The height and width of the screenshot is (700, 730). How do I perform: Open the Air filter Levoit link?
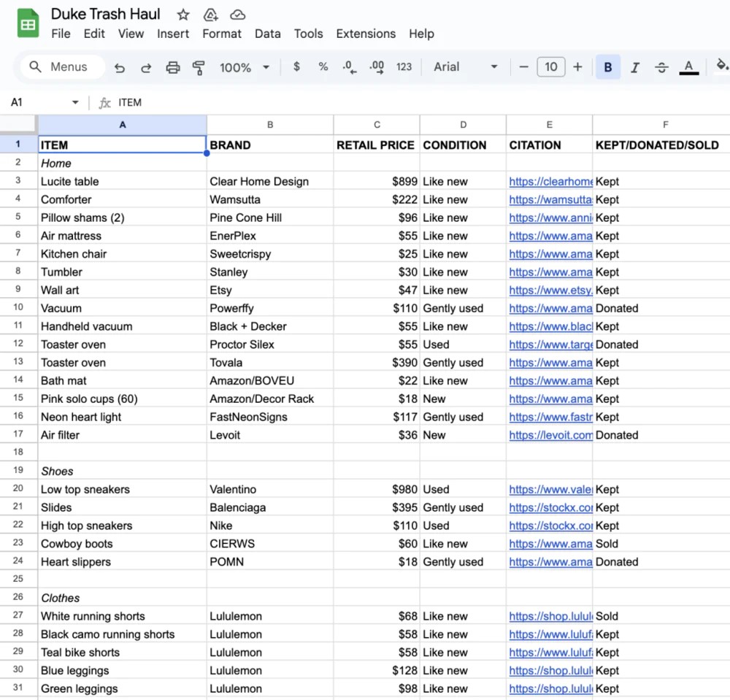click(550, 435)
